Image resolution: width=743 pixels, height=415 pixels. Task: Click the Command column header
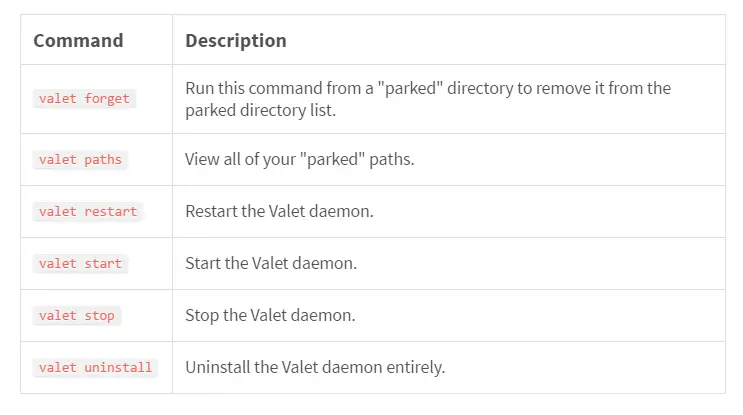pos(78,41)
